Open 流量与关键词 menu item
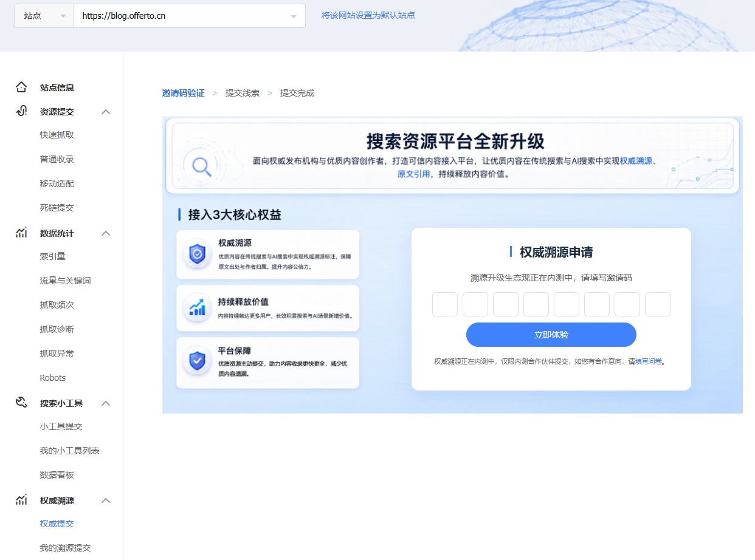The image size is (755, 560). tap(66, 281)
